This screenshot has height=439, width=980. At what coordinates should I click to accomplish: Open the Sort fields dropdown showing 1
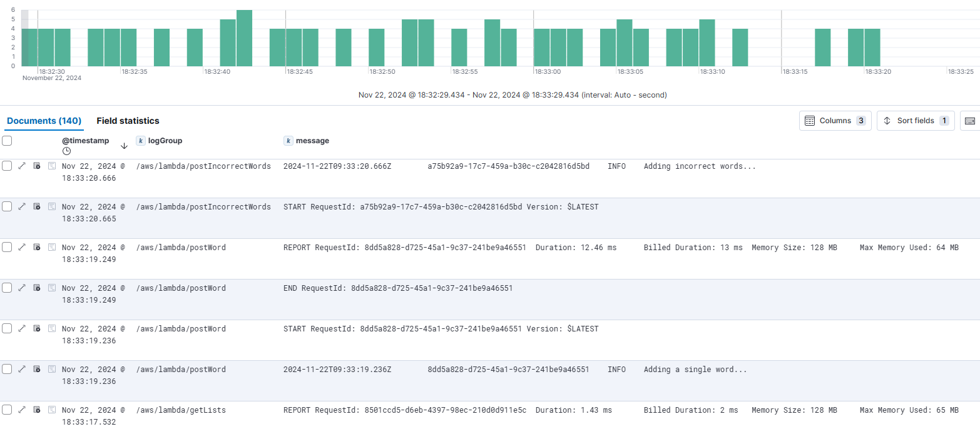(916, 121)
